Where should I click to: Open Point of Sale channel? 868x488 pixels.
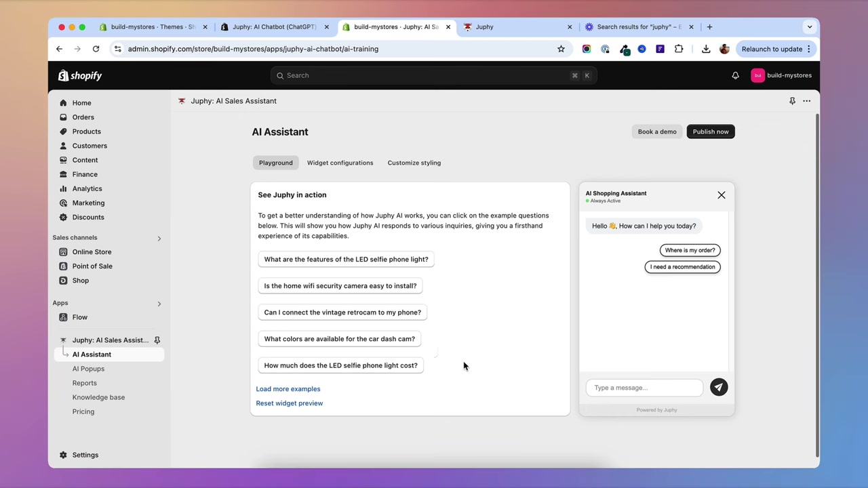(x=92, y=266)
